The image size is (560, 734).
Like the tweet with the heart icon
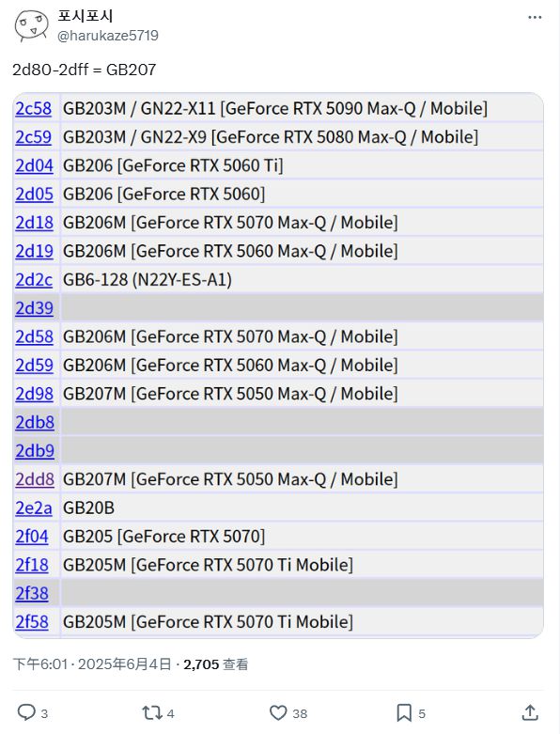278,713
